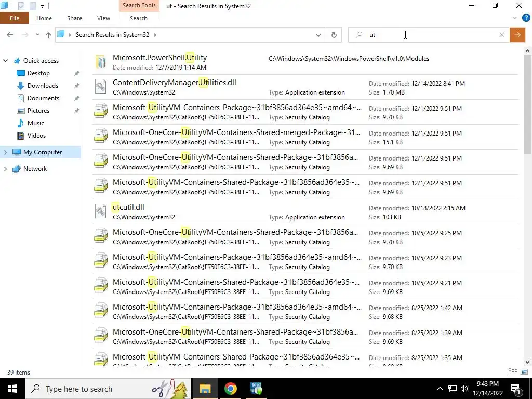Select catalog modified 12/1/2022 size 15.1 KB
Viewport: 532px width, 399px height.
tap(305, 137)
